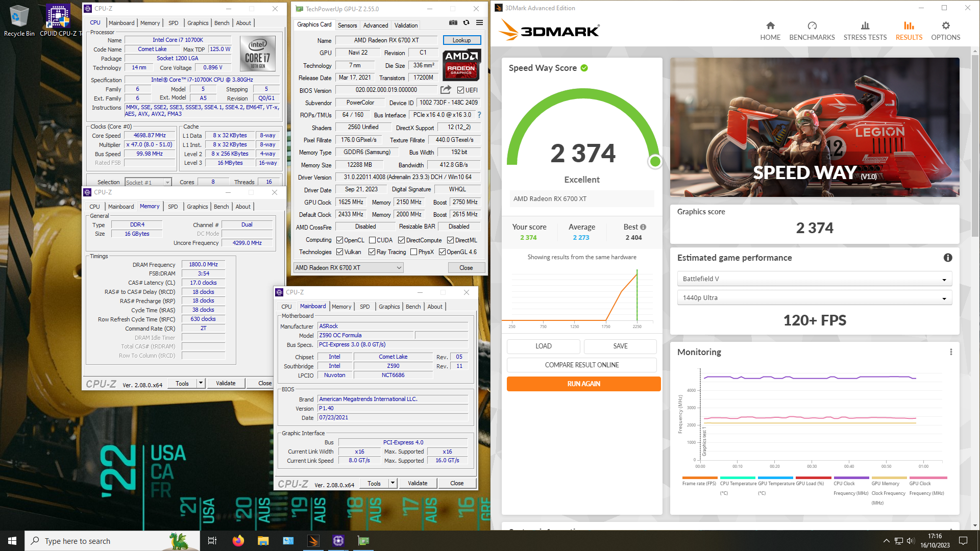Click the info icon next to Best score

(x=643, y=227)
